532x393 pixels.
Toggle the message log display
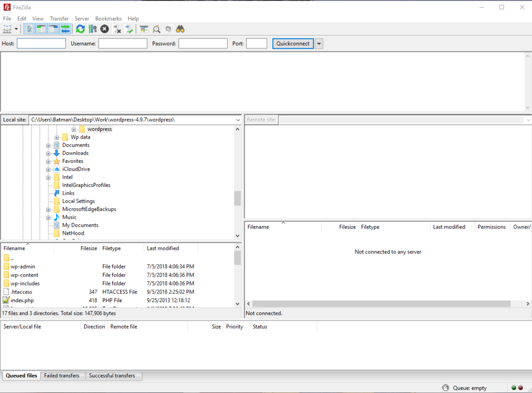(29, 29)
